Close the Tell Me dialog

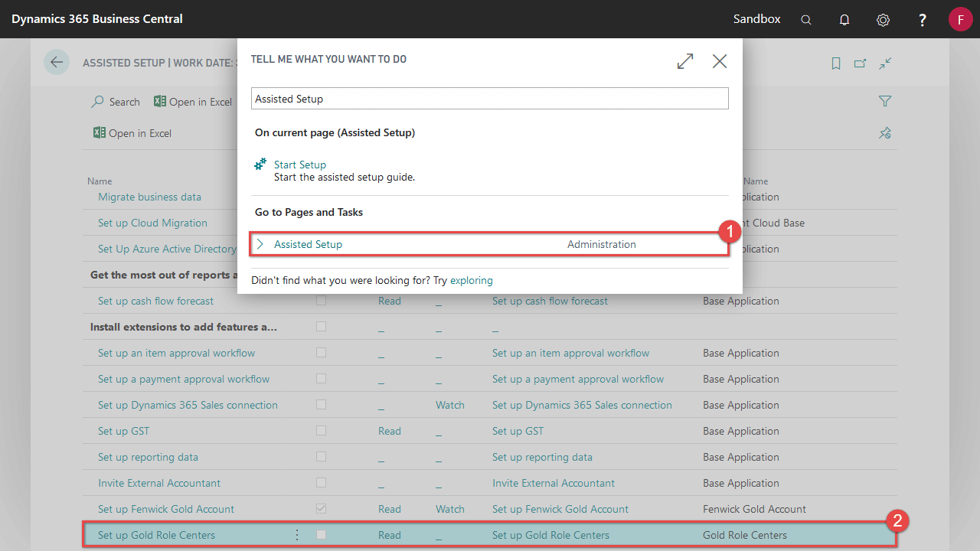pos(720,61)
